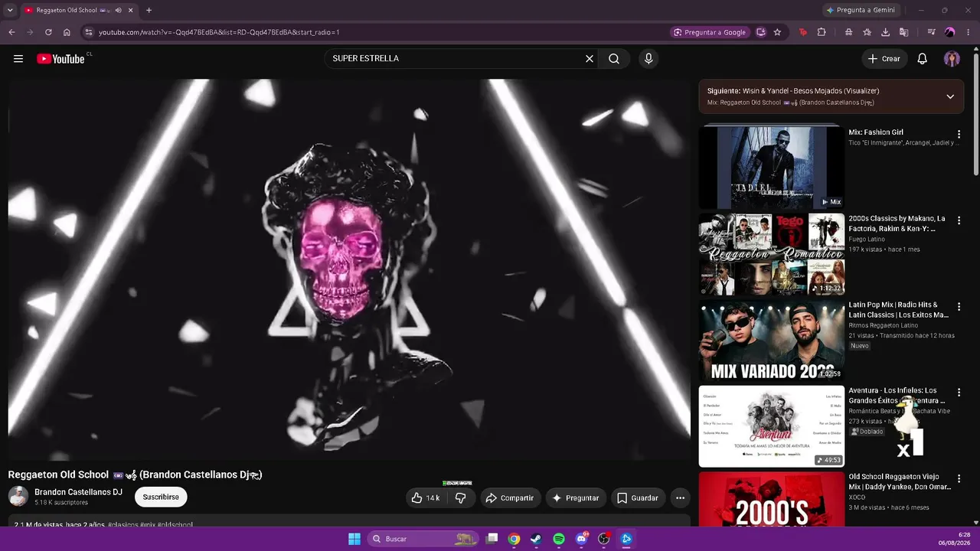Like the video (14 k thumbs up)

[426, 497]
